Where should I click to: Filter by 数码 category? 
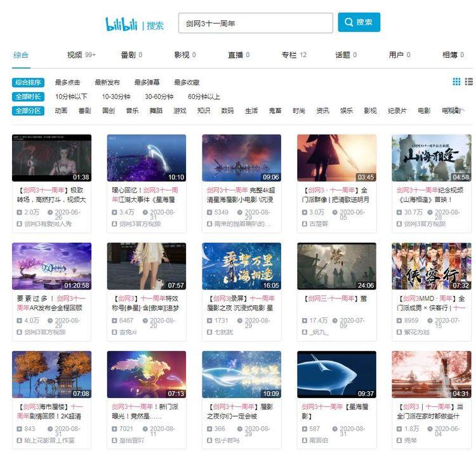point(227,111)
